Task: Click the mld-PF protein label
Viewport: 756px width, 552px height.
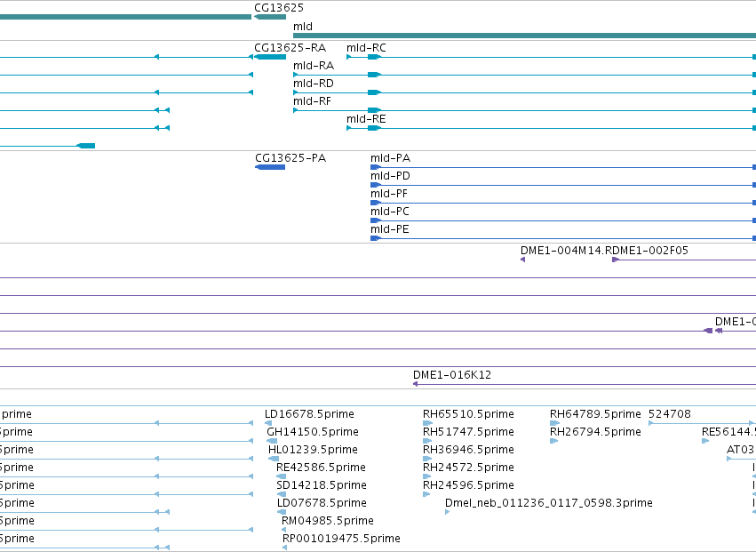Action: [x=388, y=194]
